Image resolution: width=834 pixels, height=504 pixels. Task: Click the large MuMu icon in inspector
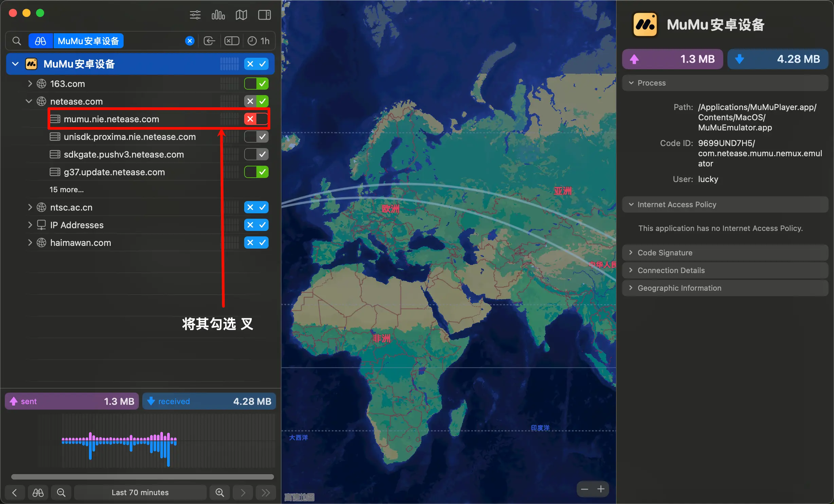coord(645,24)
